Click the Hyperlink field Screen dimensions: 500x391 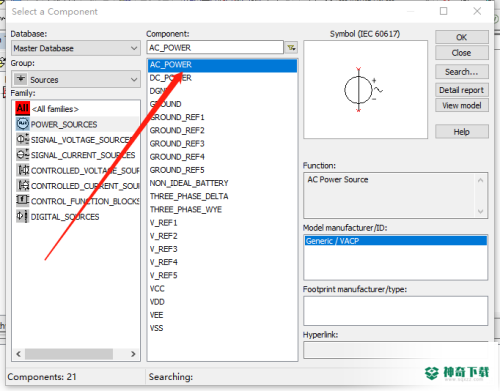click(x=396, y=350)
